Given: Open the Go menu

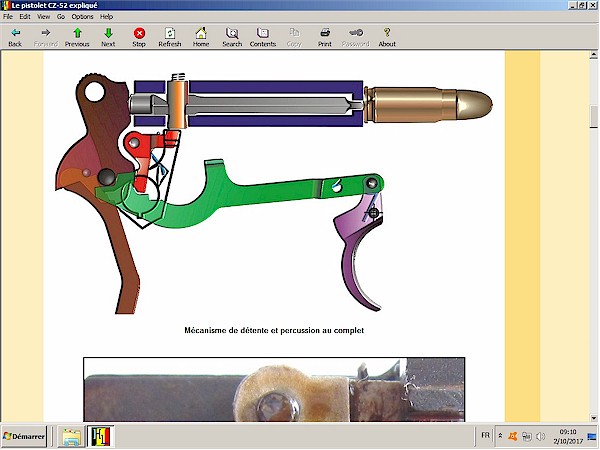Looking at the screenshot, I should 61,16.
